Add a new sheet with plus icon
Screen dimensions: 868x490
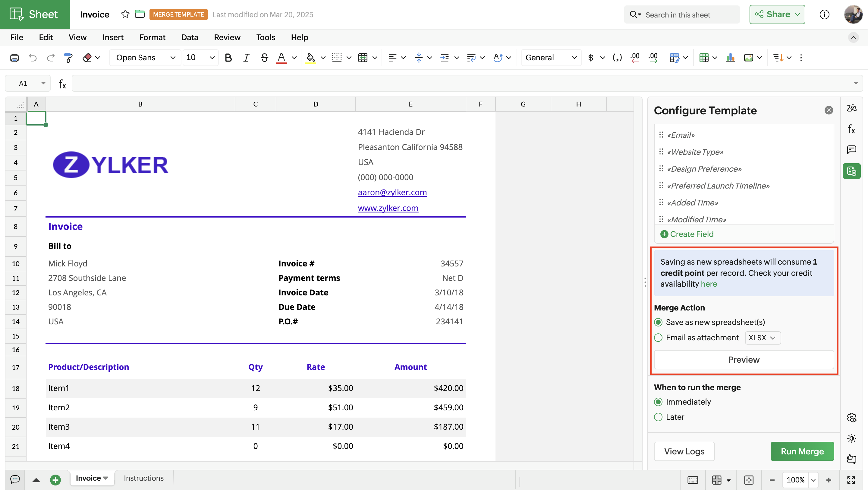click(x=55, y=479)
